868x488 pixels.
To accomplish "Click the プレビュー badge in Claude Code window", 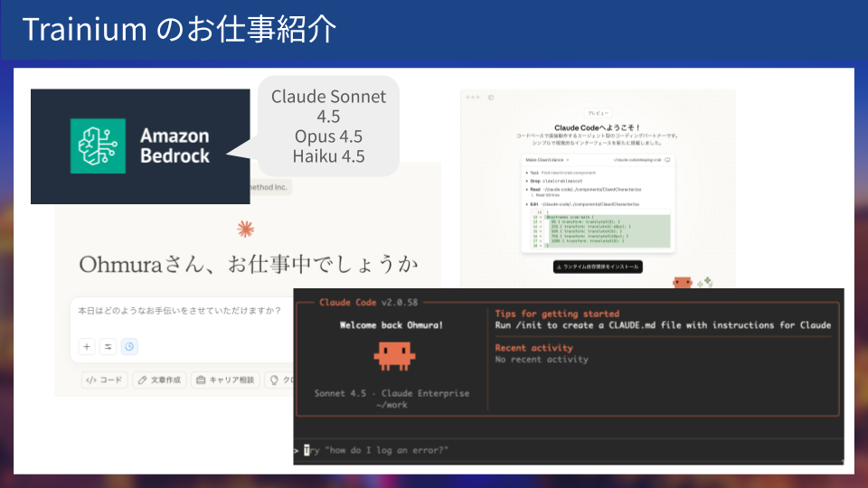I will click(598, 113).
